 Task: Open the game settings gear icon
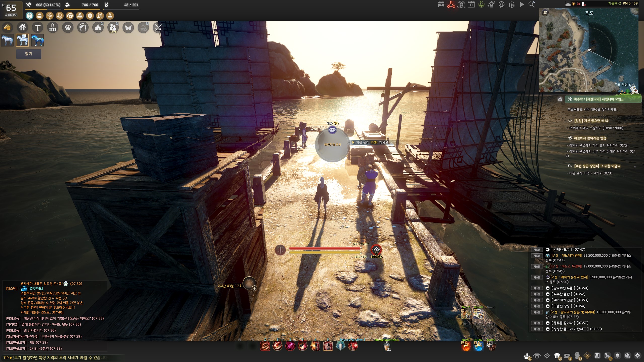(637, 356)
